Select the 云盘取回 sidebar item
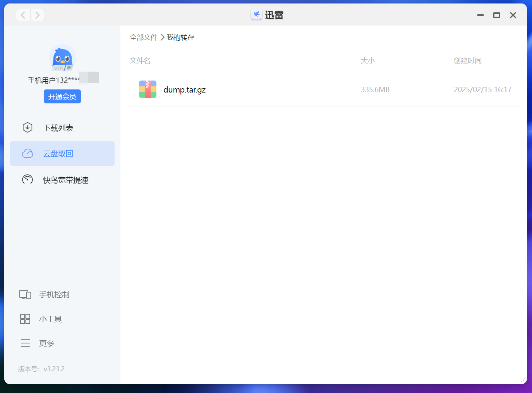The width and height of the screenshot is (532, 393). click(x=62, y=154)
